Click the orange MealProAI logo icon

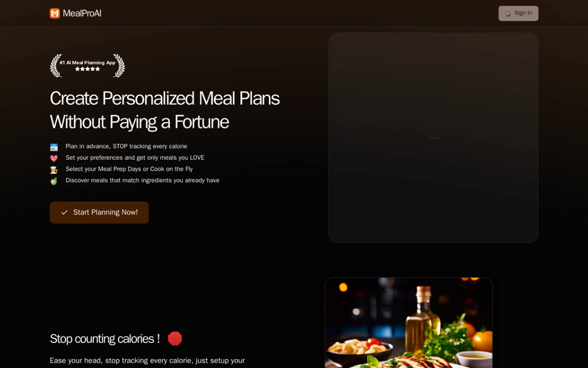55,13
